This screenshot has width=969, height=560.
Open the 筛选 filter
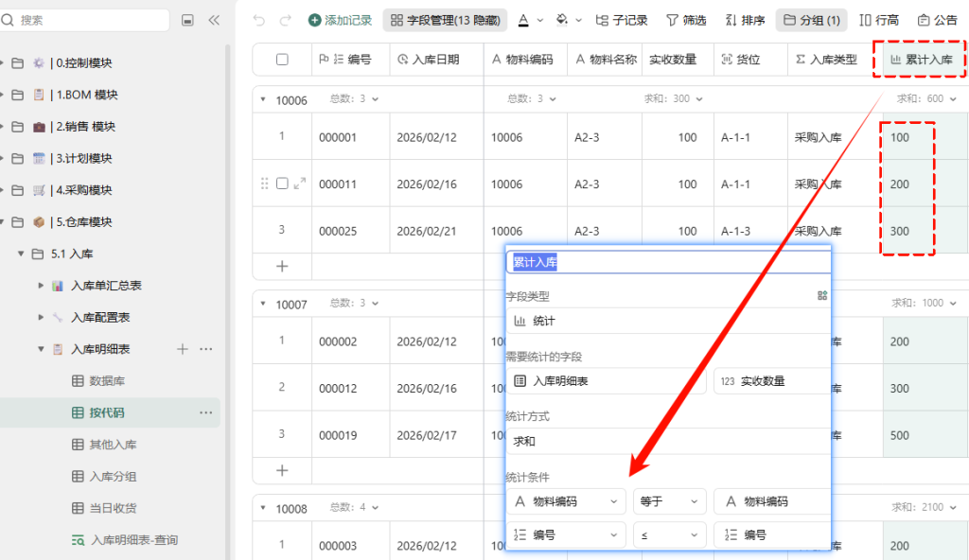coord(686,21)
